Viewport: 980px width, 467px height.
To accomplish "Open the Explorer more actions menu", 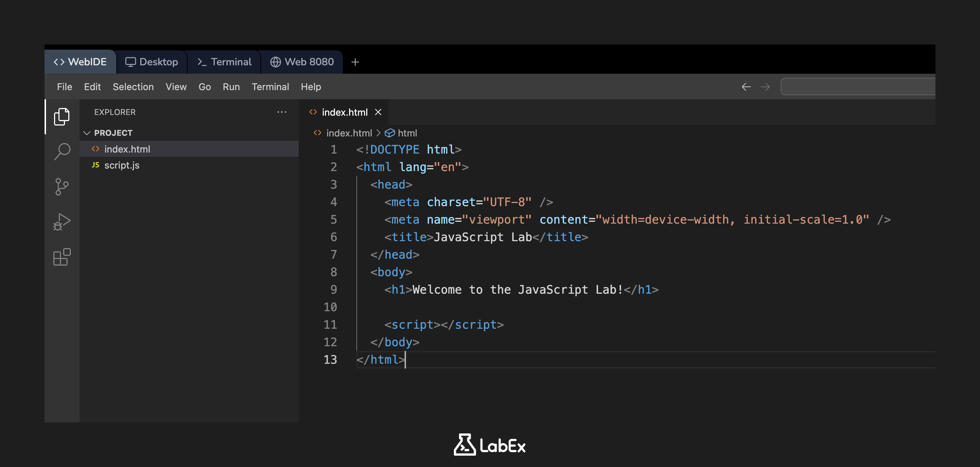I will (282, 112).
